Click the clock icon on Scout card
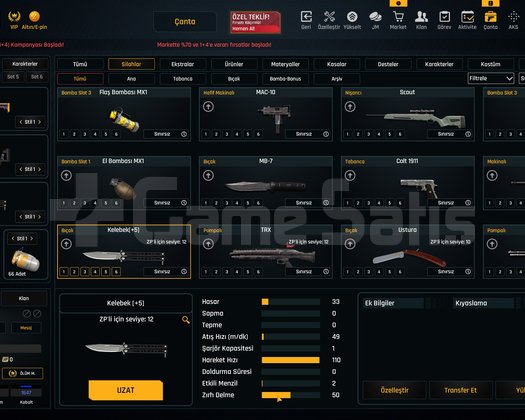Screen dimensions: 525x420 [x=468, y=134]
